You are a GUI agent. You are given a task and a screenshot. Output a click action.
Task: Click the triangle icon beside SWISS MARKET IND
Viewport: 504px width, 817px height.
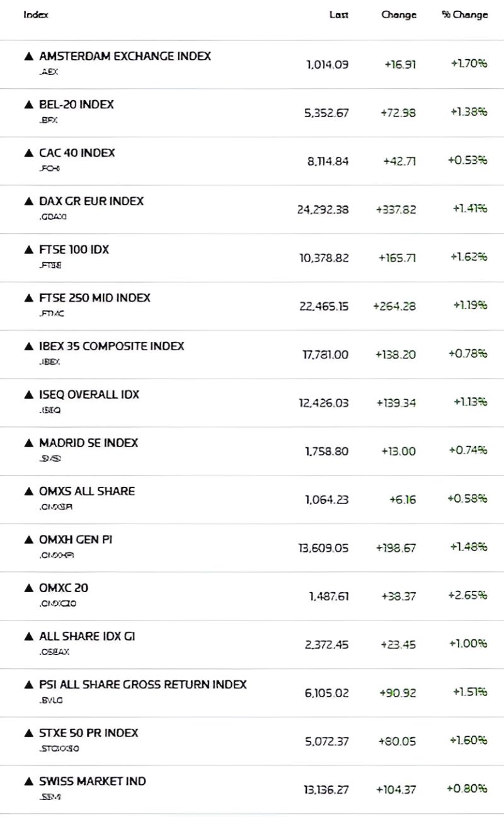tap(28, 782)
